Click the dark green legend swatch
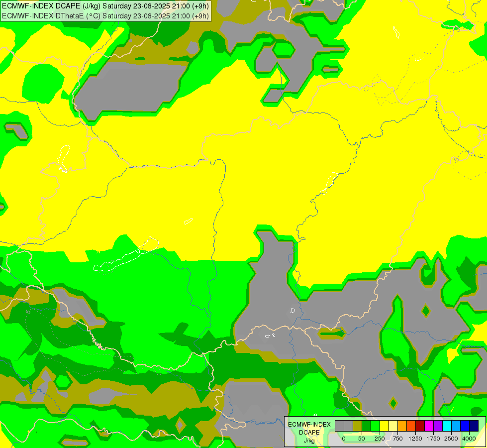 click(x=367, y=426)
